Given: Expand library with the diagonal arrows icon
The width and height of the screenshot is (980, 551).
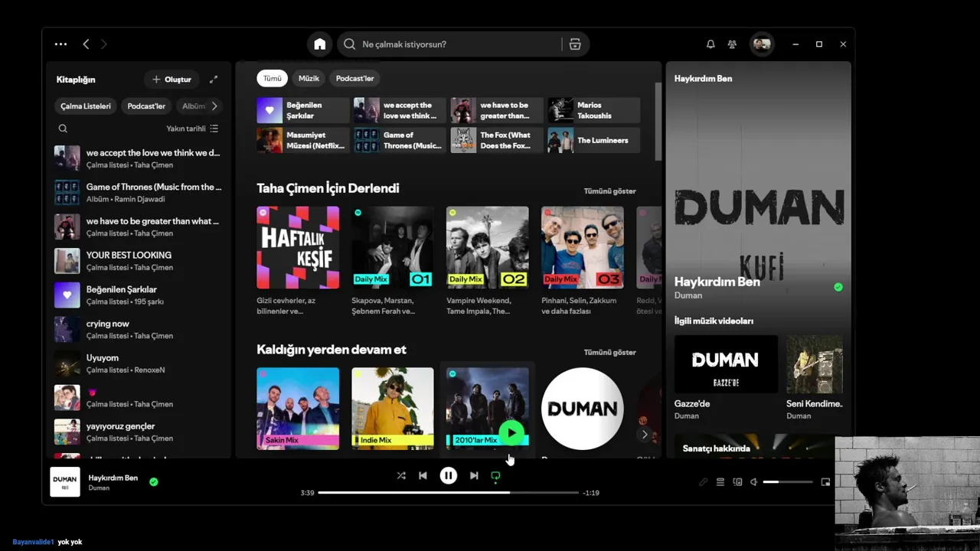Looking at the screenshot, I should pyautogui.click(x=214, y=80).
